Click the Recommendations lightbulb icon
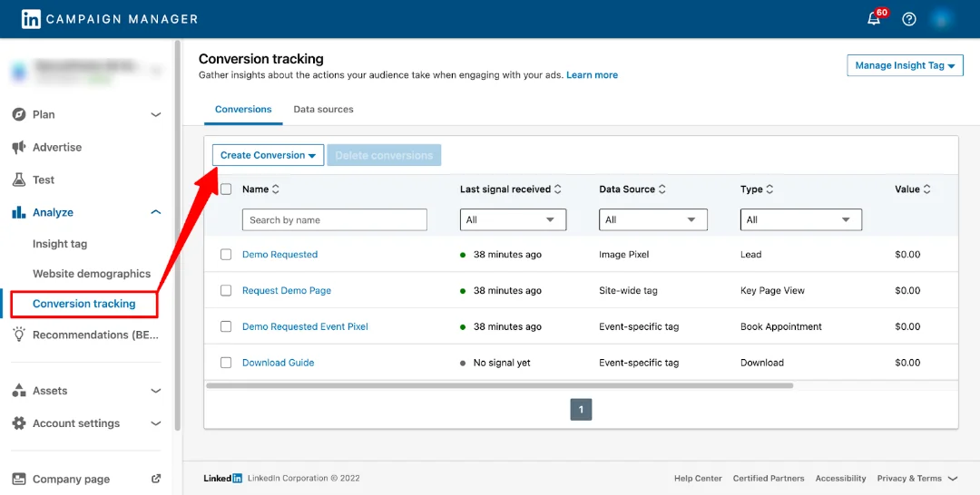 pos(19,335)
